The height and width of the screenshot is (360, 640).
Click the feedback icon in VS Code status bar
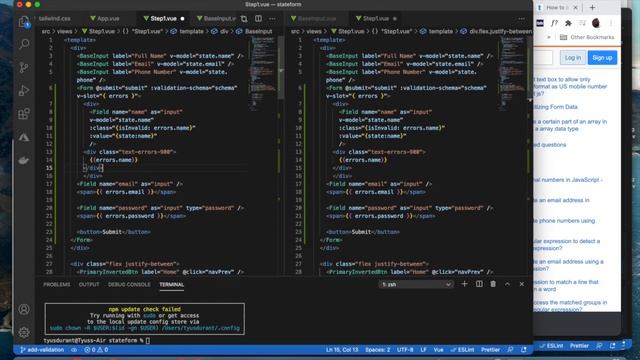[x=510, y=350]
